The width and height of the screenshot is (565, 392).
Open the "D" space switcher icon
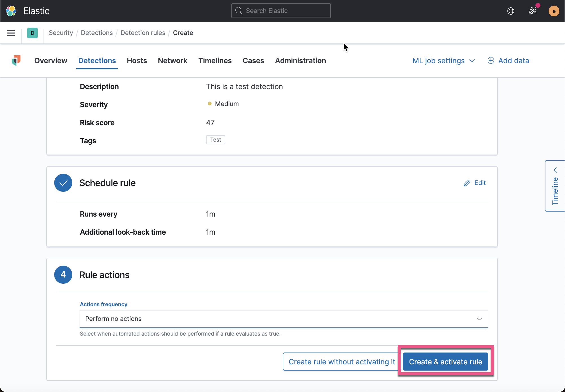(x=32, y=33)
